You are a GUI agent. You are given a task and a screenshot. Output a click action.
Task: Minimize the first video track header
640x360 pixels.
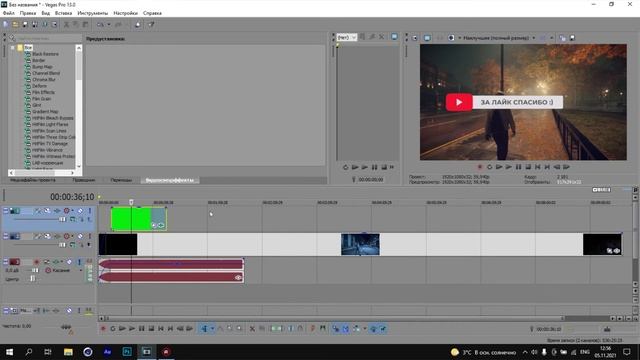tap(6, 211)
